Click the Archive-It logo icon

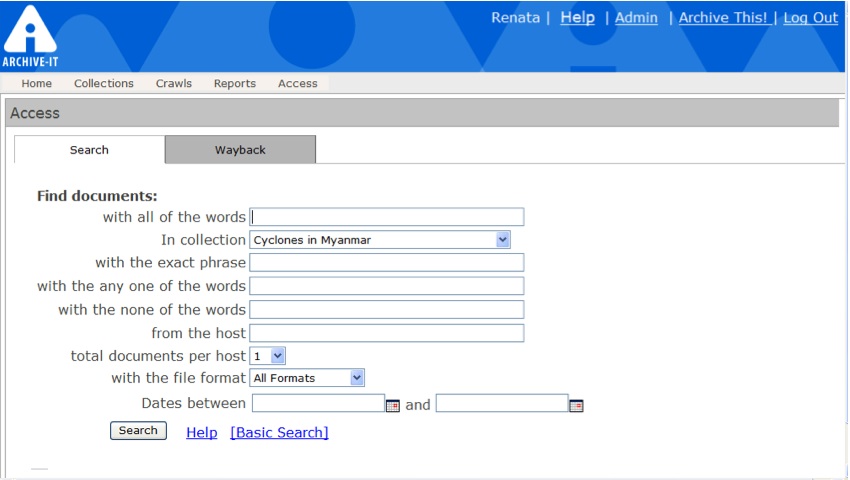[x=30, y=33]
